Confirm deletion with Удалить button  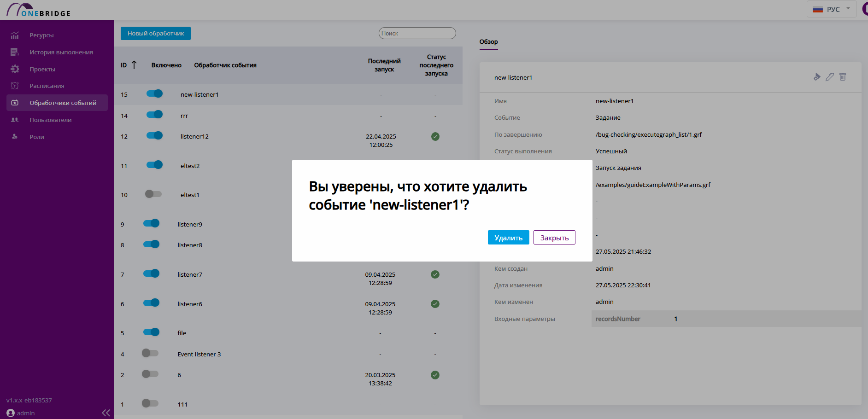click(x=509, y=238)
